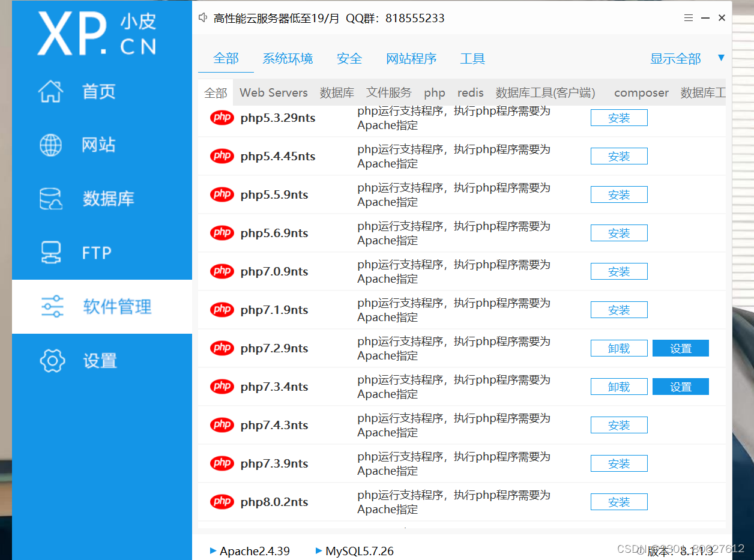
Task: Select the FTP server icon
Action: (x=50, y=253)
